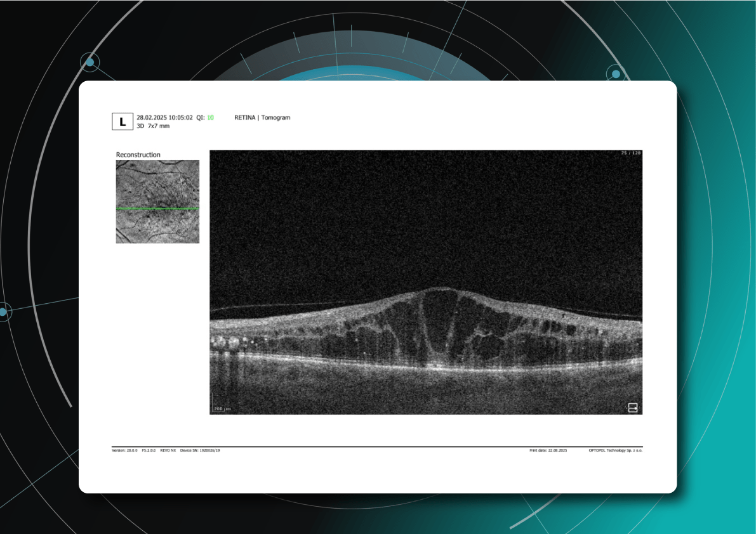Open the RETINA examination section

click(246, 117)
